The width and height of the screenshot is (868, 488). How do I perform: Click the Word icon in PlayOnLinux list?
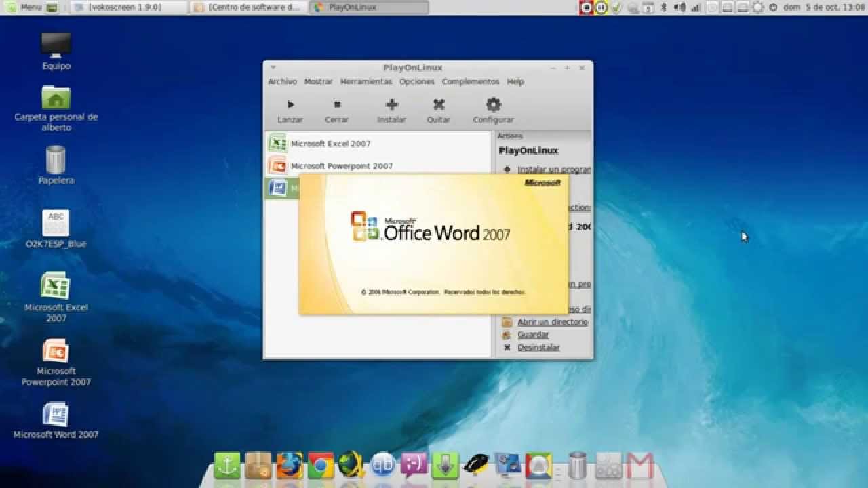[277, 188]
